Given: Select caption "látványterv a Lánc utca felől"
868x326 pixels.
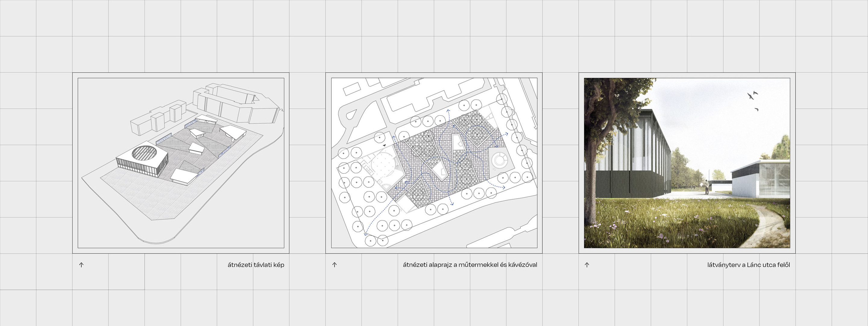Looking at the screenshot, I should [x=749, y=265].
